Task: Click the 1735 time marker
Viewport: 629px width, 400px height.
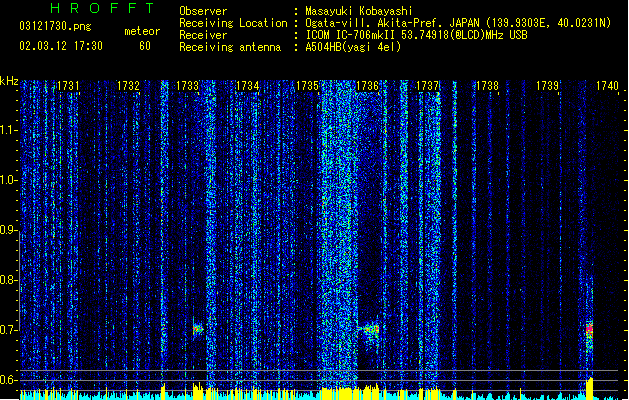Action: [307, 86]
